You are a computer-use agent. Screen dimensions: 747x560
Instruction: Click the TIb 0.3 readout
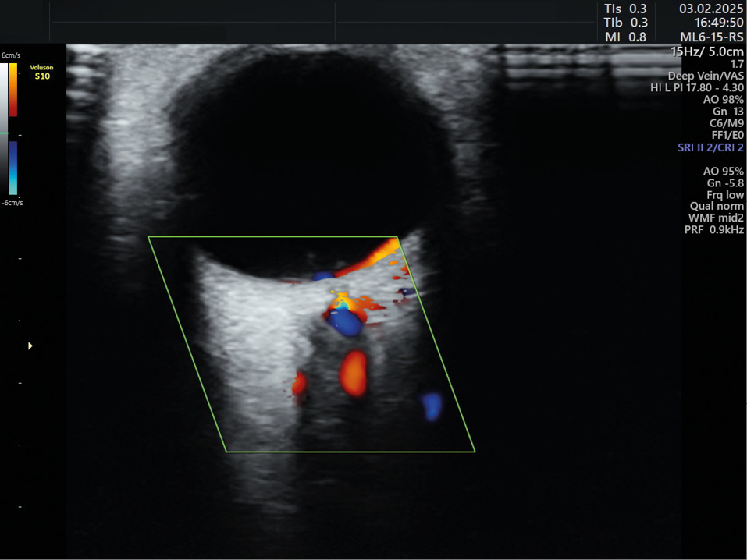coord(625,23)
